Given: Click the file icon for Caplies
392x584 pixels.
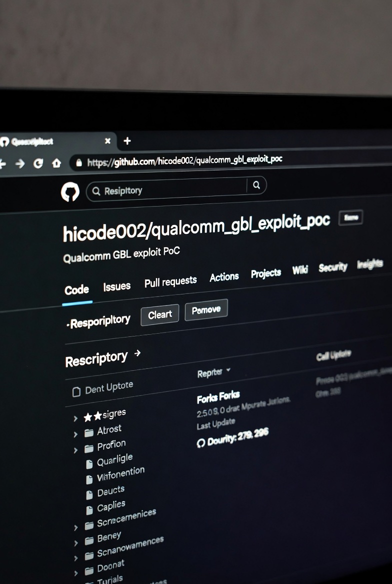Looking at the screenshot, I should 89,510.
